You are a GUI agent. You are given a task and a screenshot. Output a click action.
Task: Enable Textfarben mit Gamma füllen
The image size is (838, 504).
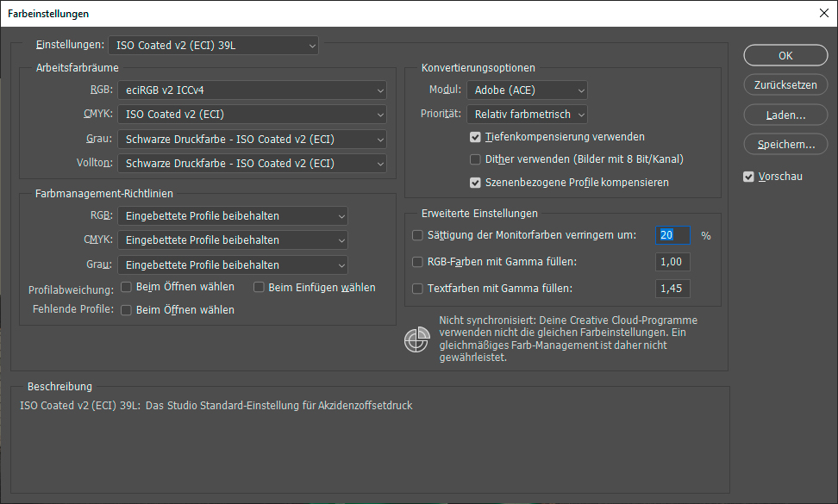417,289
